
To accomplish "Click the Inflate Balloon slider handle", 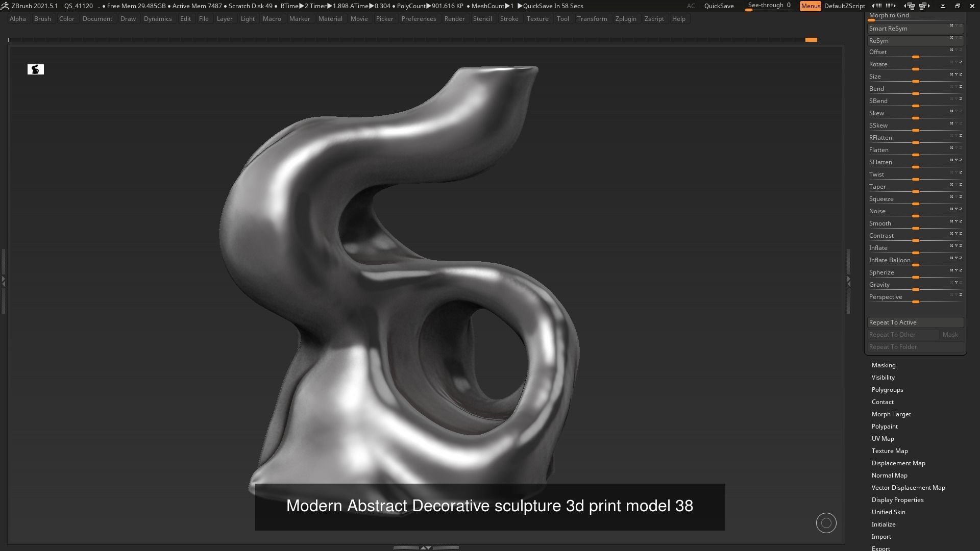I will tap(916, 265).
